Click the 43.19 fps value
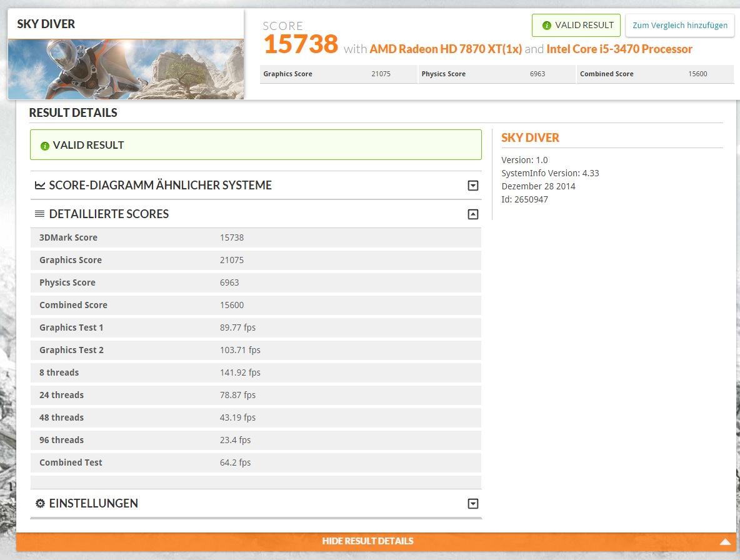The image size is (740, 560). pos(237,417)
